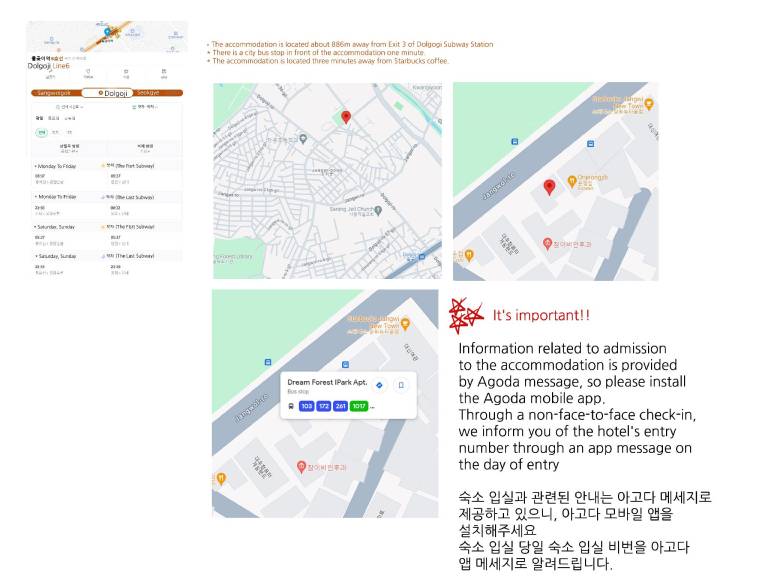
Task: Click the blue bus stop icon in the green park area, bottom map
Action: tap(268, 362)
